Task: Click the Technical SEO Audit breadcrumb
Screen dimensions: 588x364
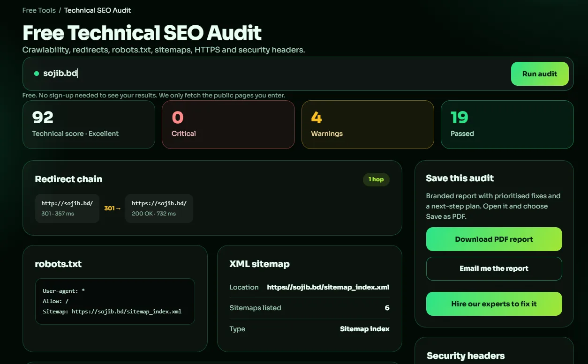Action: point(98,10)
